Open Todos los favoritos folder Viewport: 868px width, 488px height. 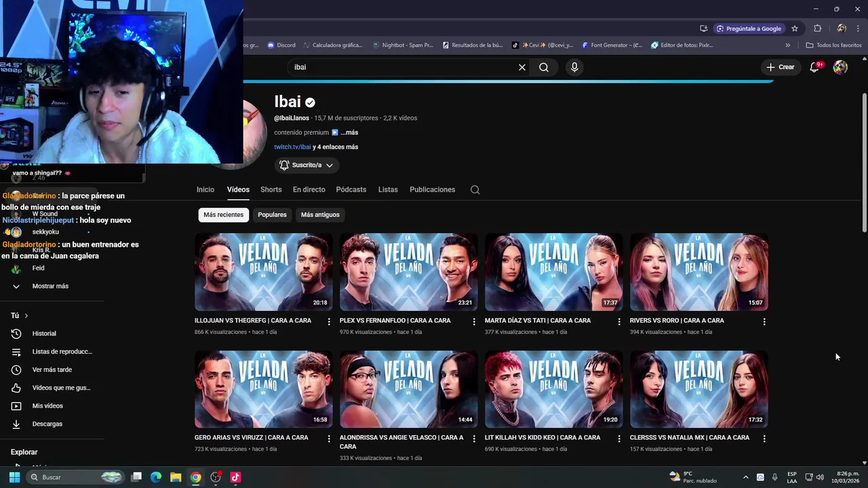pos(833,45)
